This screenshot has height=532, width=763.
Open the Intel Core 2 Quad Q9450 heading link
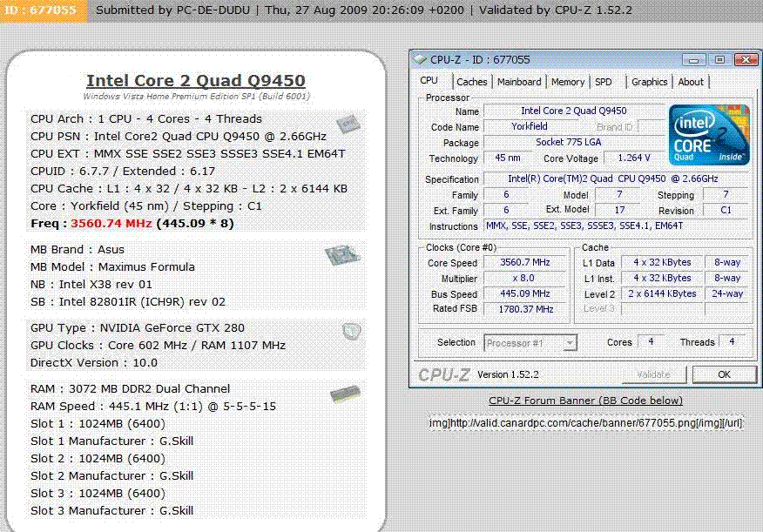pyautogui.click(x=196, y=81)
